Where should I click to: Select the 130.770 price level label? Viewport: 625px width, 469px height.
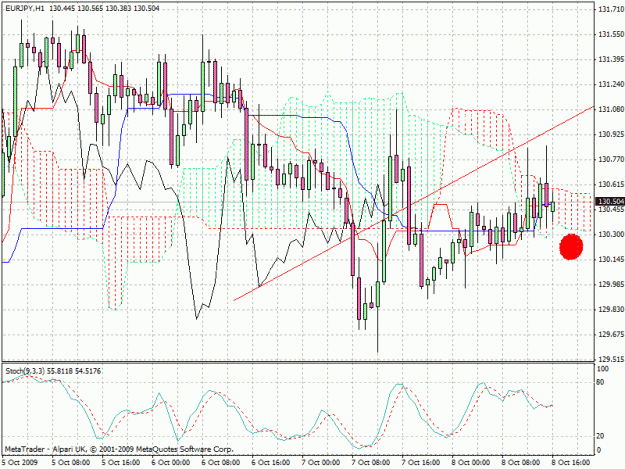pyautogui.click(x=611, y=159)
